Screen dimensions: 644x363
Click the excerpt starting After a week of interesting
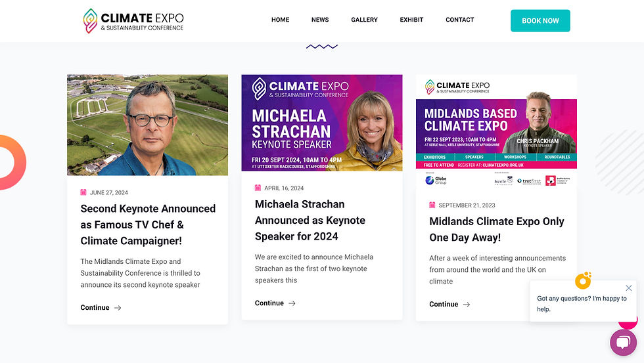497,270
